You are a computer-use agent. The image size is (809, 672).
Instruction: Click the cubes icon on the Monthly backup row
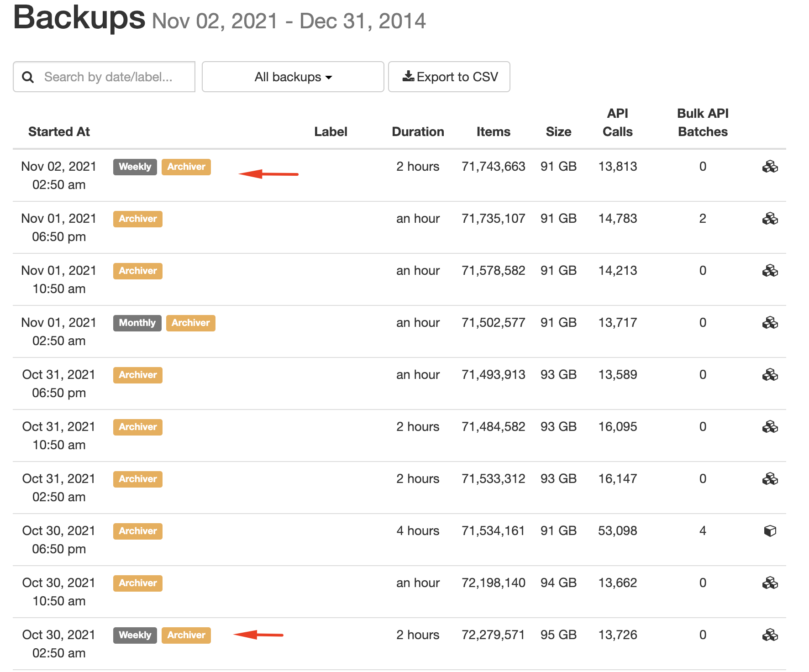pyautogui.click(x=770, y=322)
